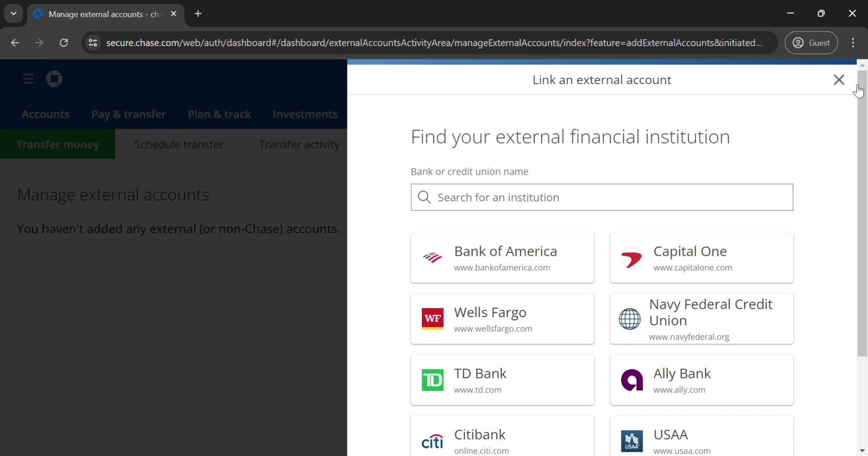Click the search magnifier icon
868x456 pixels.
tap(423, 197)
